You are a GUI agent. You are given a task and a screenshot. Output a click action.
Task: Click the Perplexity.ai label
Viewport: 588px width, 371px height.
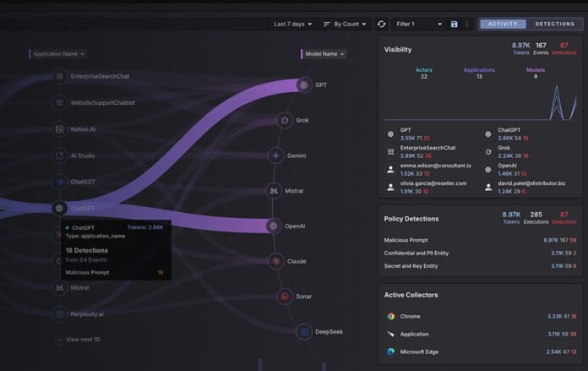pyautogui.click(x=87, y=314)
